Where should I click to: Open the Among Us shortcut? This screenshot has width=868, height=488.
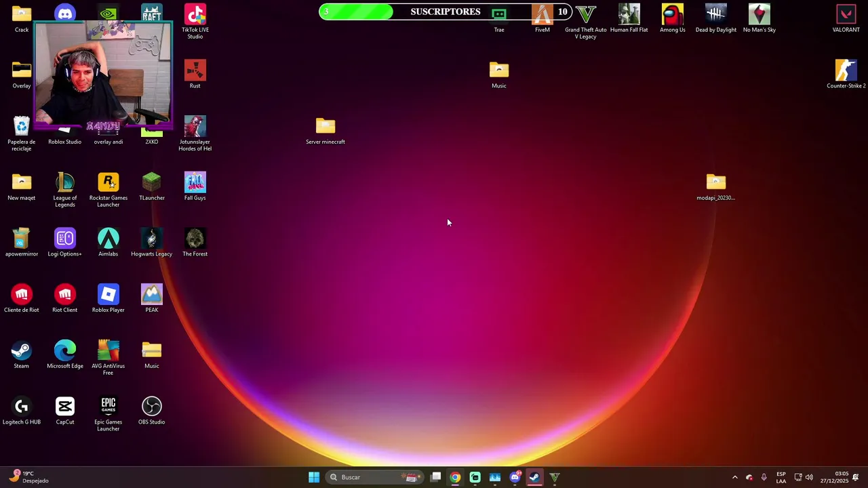click(673, 18)
